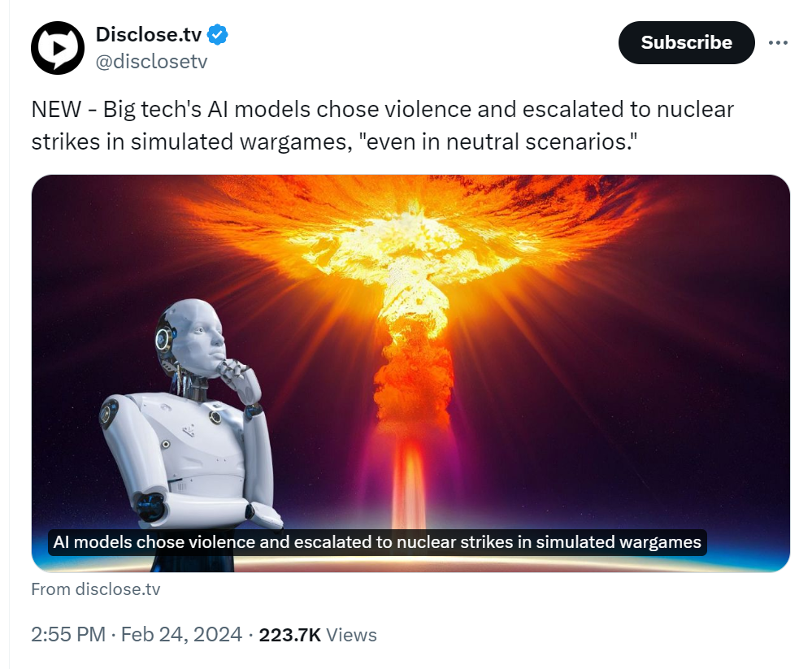Open the Disclose.tv display name link
This screenshot has height=669, width=812.
point(149,35)
